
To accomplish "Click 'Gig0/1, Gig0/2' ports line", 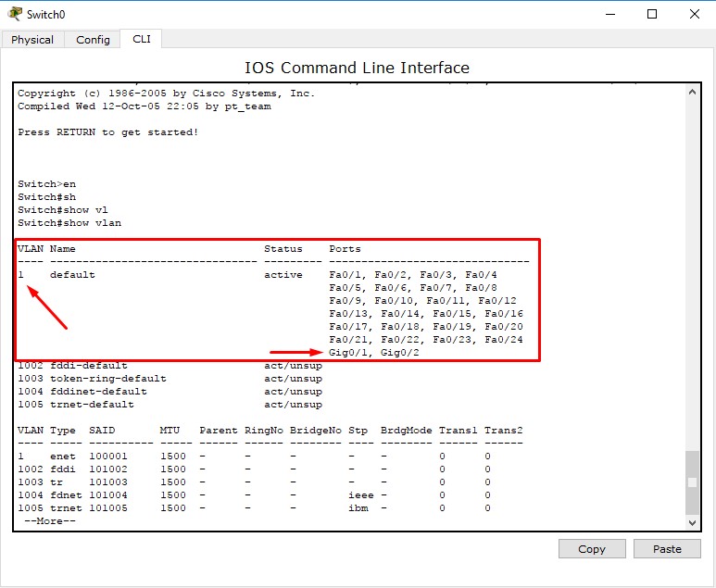I will point(374,353).
